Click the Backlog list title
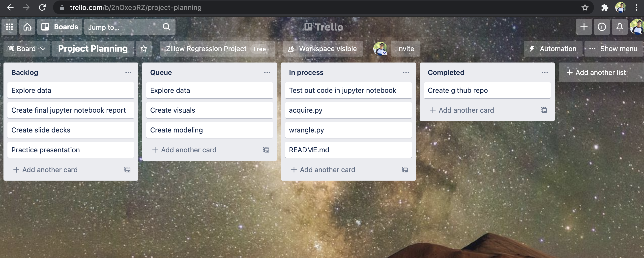Image resolution: width=644 pixels, height=258 pixels. pos(25,72)
